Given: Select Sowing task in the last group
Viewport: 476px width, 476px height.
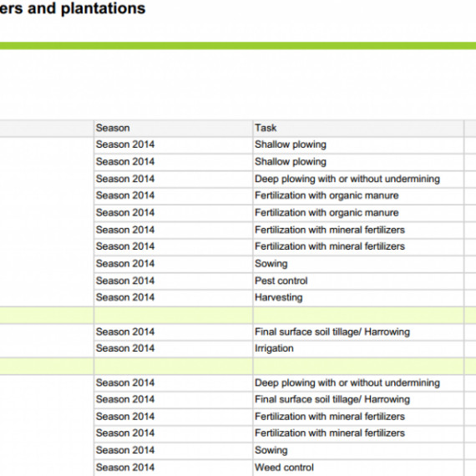Looking at the screenshot, I should pos(358,450).
